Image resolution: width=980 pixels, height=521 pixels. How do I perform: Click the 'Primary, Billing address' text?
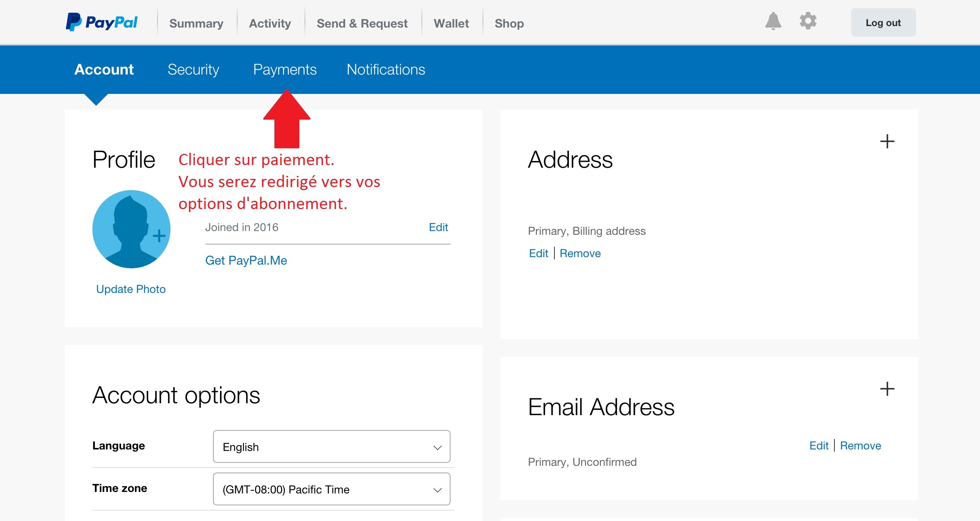click(x=587, y=231)
